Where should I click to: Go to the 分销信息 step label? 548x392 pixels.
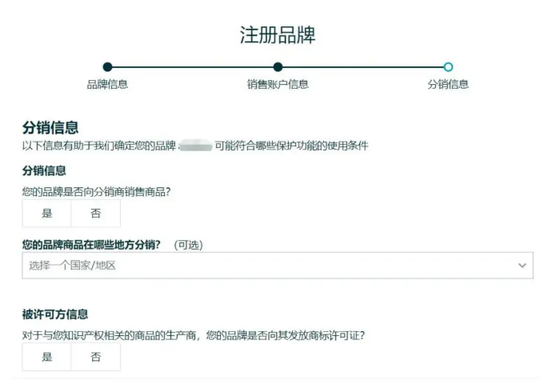(448, 84)
